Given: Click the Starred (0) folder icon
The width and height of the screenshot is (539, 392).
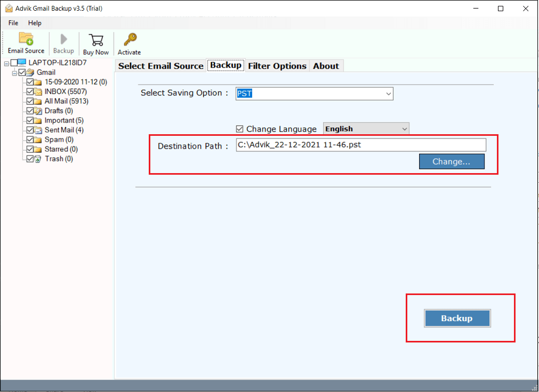Looking at the screenshot, I should point(38,150).
